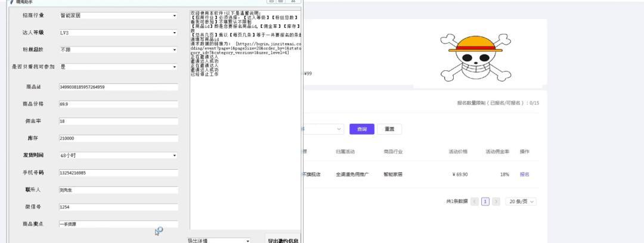Select page 1 in the pagination
This screenshot has height=243, width=644.
coord(485,201)
